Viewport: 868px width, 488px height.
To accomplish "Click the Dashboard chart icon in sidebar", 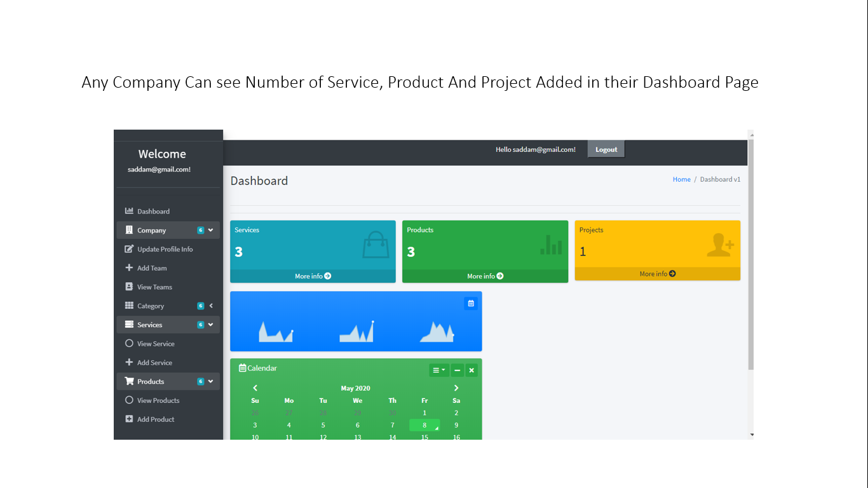I will pos(129,211).
